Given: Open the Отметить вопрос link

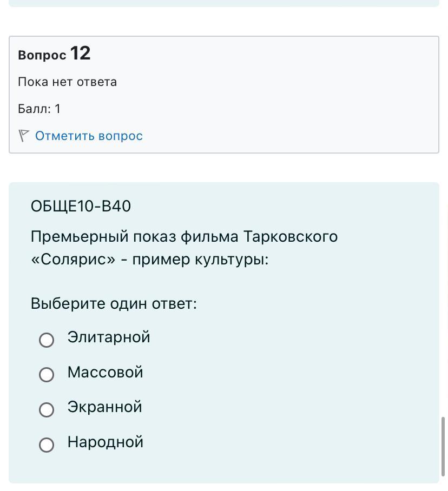Looking at the screenshot, I should 89,136.
